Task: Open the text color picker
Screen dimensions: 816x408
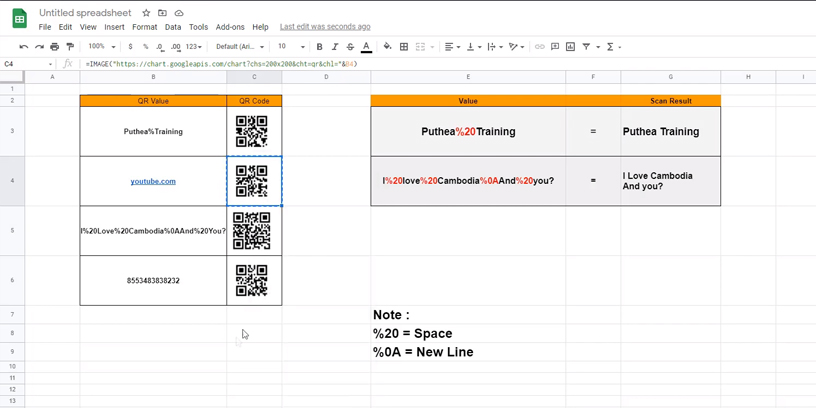Action: click(366, 47)
